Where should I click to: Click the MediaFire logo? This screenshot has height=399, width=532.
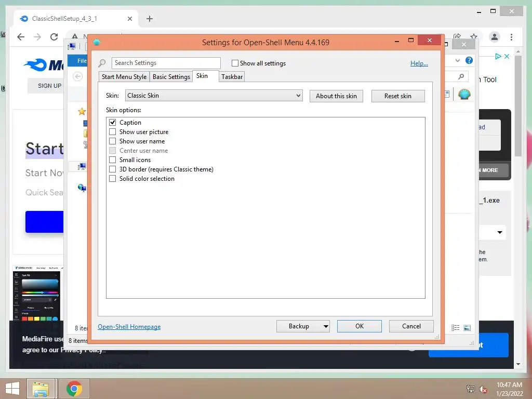44,65
